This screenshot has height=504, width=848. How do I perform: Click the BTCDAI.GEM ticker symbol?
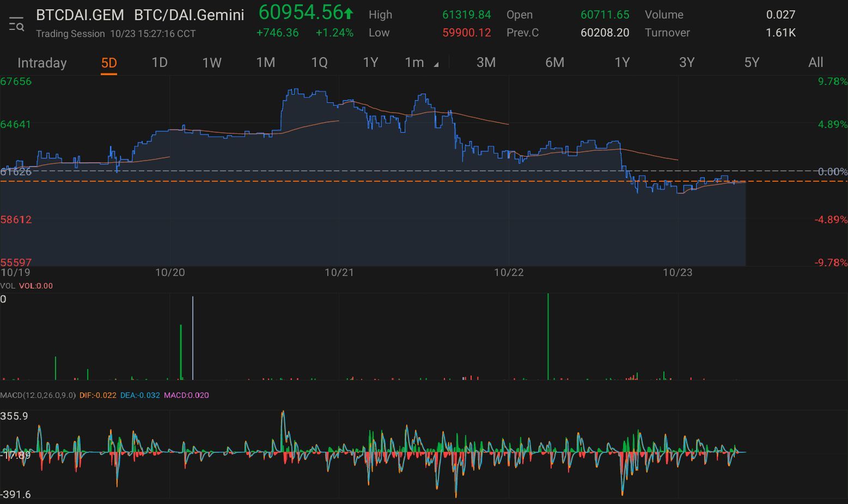[x=80, y=15]
